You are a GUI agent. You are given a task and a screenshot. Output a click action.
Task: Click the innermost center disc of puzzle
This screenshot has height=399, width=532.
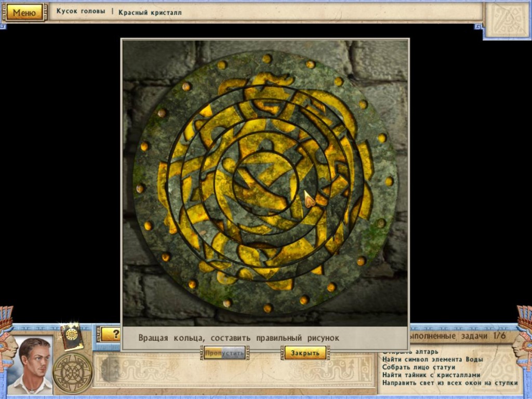pyautogui.click(x=265, y=183)
